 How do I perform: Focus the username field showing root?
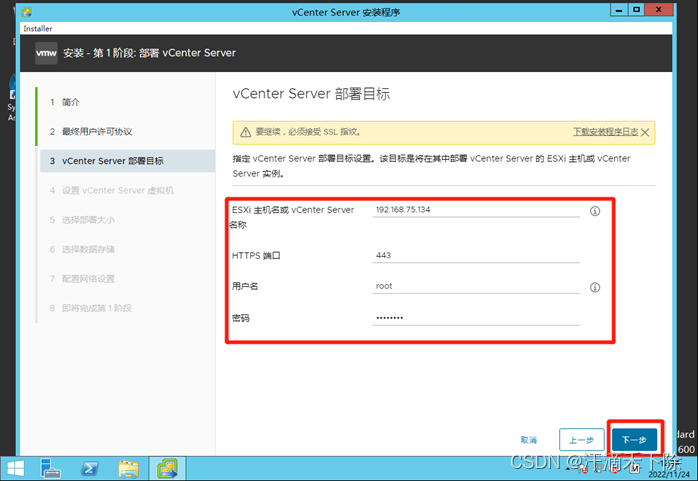(x=476, y=286)
